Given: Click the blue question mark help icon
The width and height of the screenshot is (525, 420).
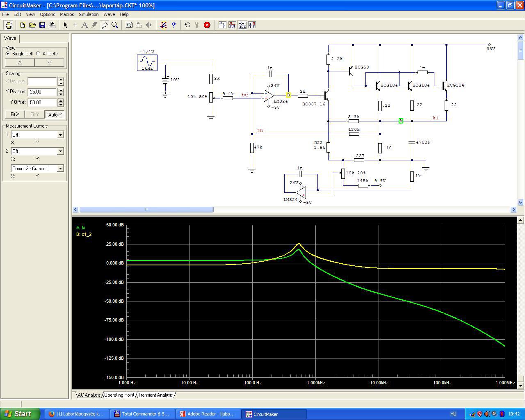Looking at the screenshot, I should pos(173,25).
